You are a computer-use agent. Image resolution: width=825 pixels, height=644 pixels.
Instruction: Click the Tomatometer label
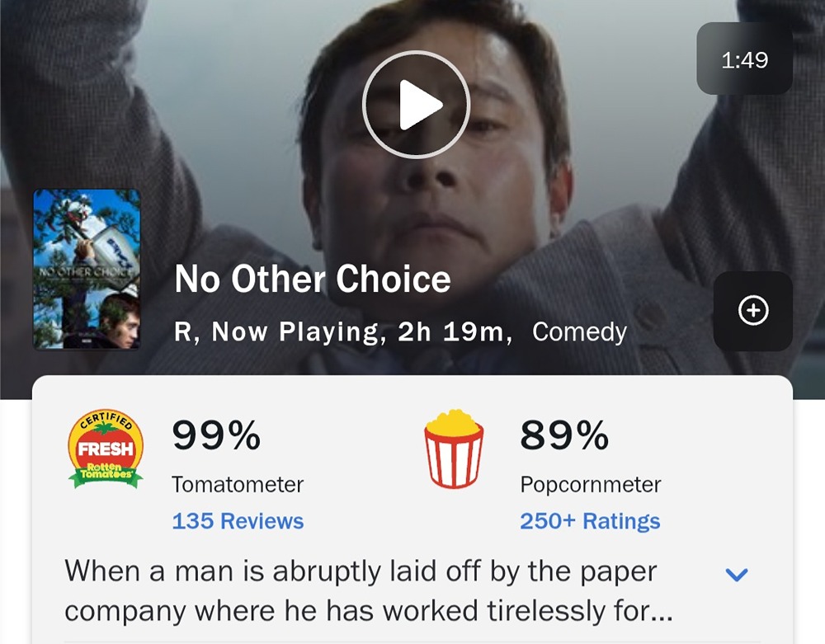point(238,484)
